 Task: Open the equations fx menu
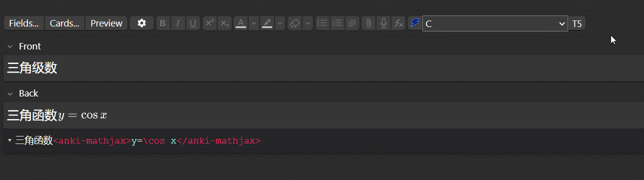click(398, 23)
